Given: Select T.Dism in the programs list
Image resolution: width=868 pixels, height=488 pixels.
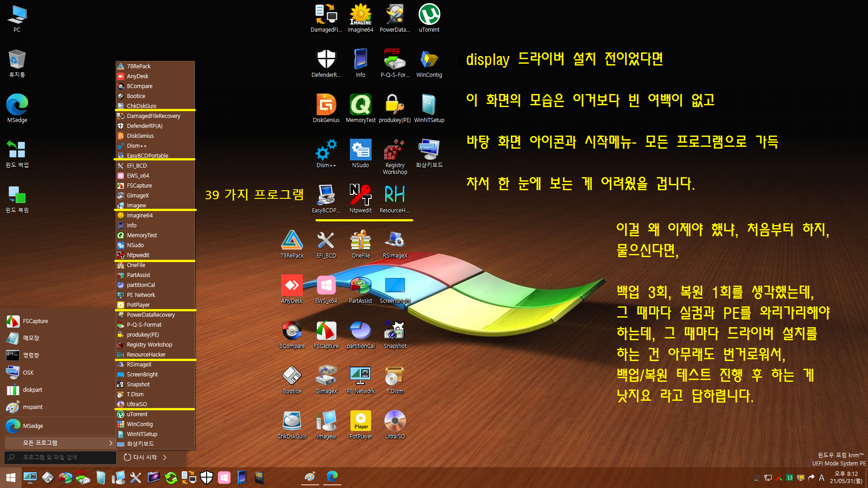Looking at the screenshot, I should pos(156,394).
